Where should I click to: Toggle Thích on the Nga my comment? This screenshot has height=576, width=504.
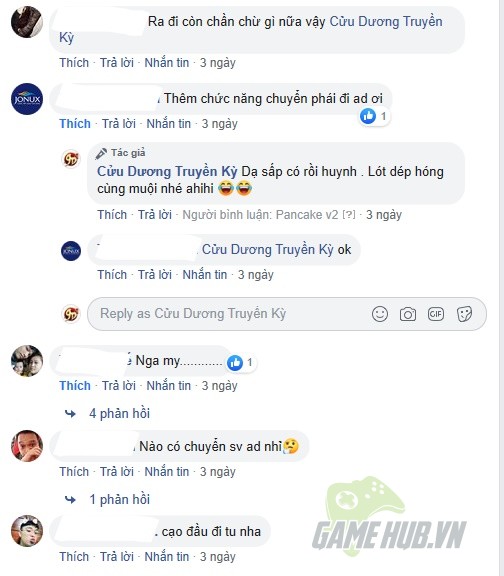[75, 386]
